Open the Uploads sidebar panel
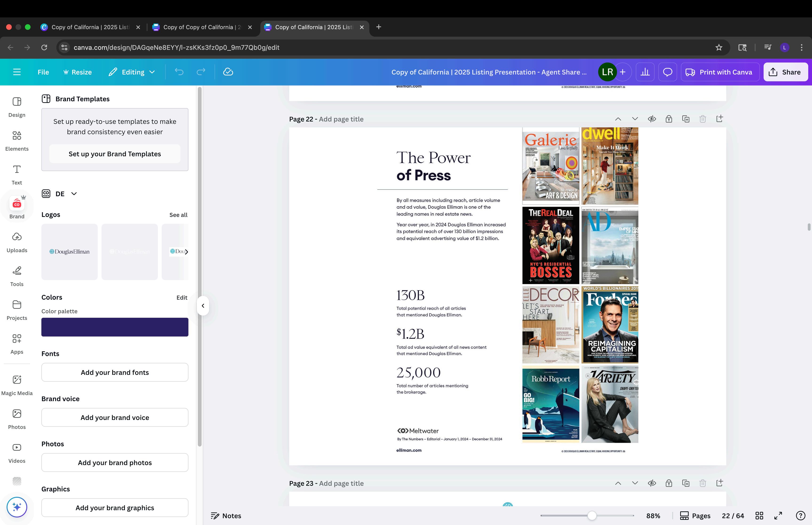This screenshot has width=812, height=525. click(17, 242)
